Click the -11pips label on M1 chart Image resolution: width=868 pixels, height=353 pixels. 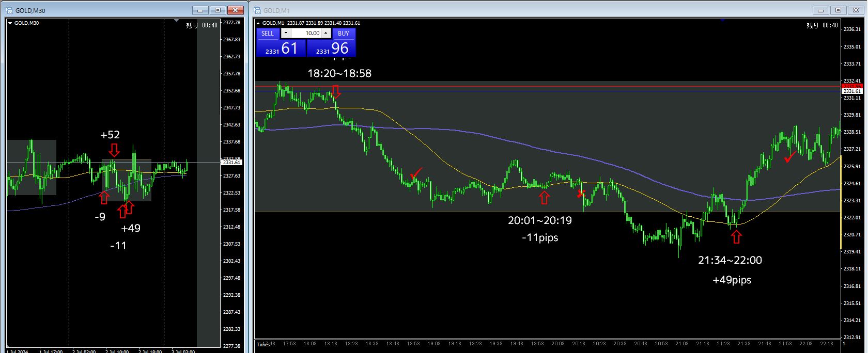[540, 238]
